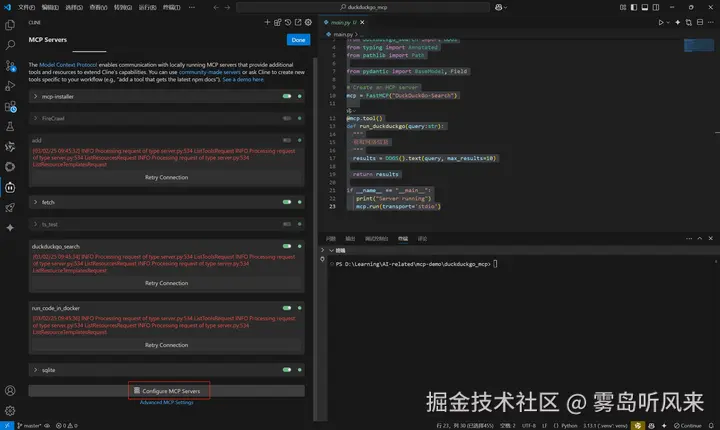This screenshot has height=430, width=720.
Task: Open editor More Actions ellipsis
Action: click(x=711, y=22)
